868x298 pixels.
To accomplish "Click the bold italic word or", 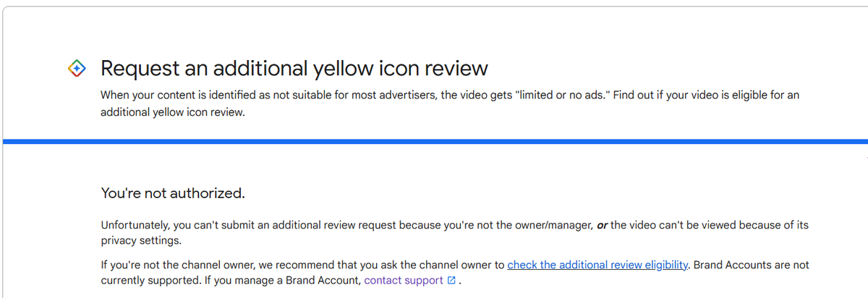I will 602,225.
